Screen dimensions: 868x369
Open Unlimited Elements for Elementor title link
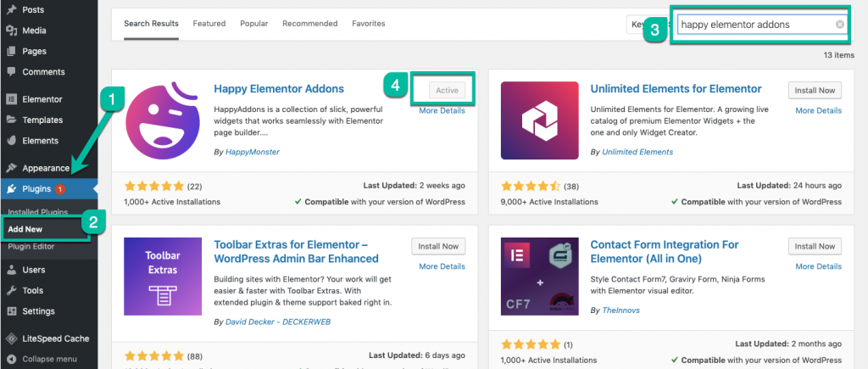[676, 89]
